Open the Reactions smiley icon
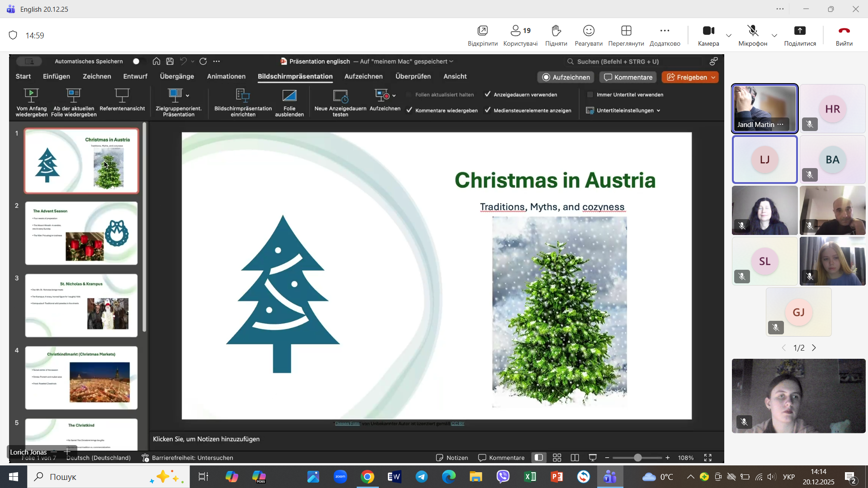 coord(588,31)
